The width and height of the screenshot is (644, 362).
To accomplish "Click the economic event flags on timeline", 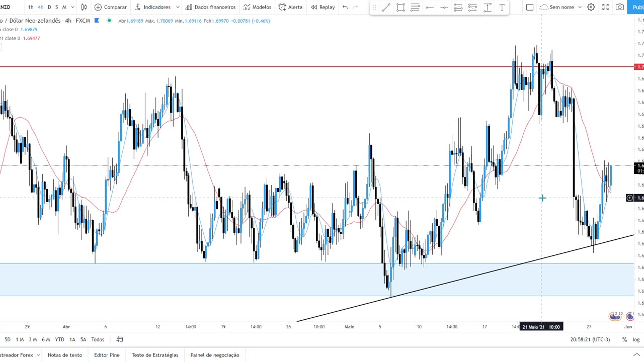I will tap(615, 316).
